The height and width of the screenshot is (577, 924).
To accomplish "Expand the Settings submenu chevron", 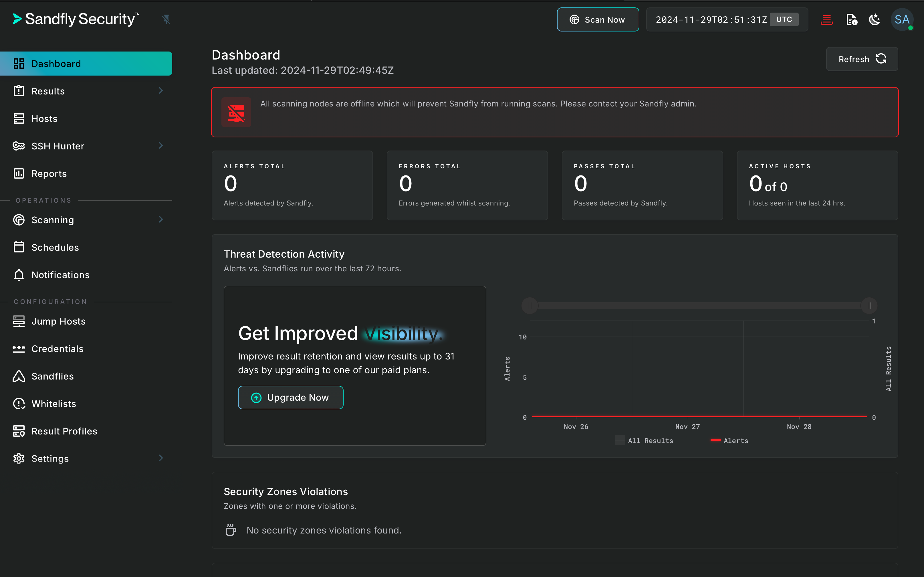I will tap(160, 458).
